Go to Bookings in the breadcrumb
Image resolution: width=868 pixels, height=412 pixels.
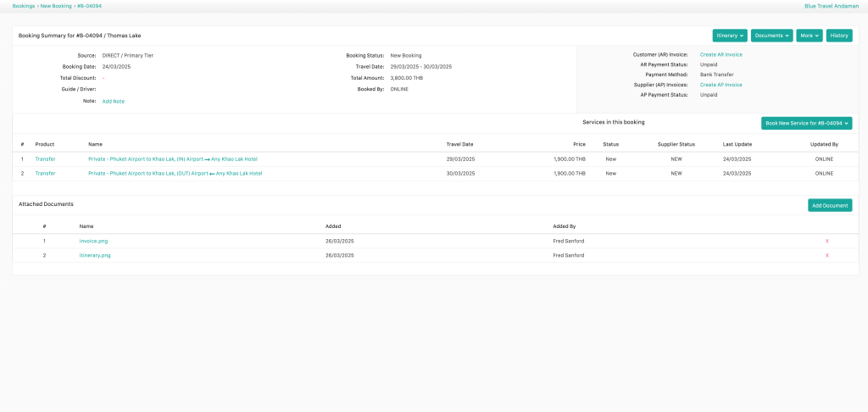24,6
